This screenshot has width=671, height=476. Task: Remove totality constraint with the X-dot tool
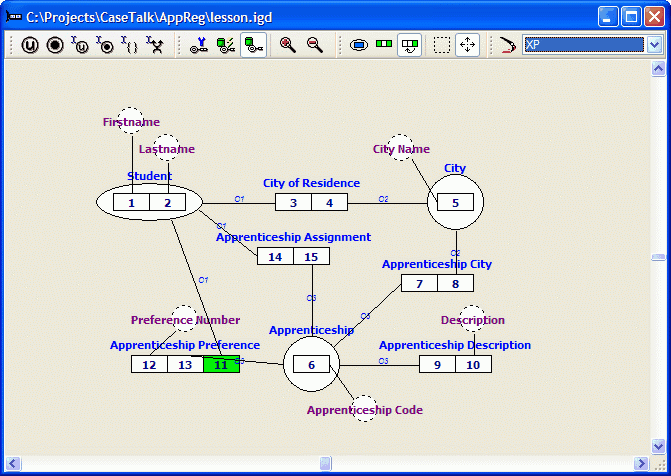(x=105, y=45)
